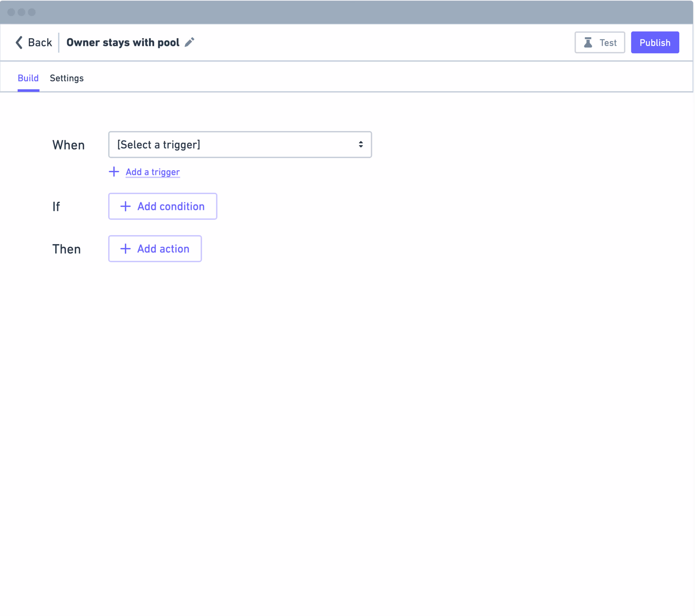Image resolution: width=695 pixels, height=616 pixels.
Task: Click the workflow title Owner stays with pool
Action: click(123, 42)
